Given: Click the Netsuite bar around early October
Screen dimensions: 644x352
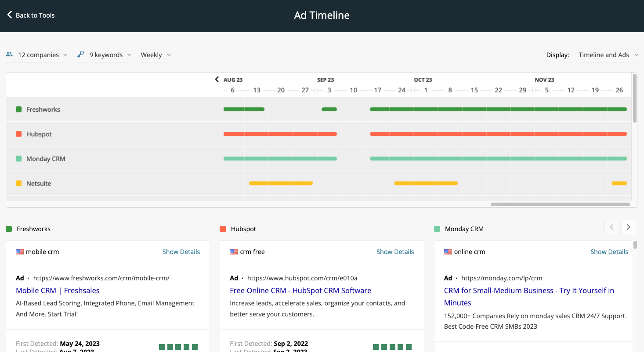Looking at the screenshot, I should pyautogui.click(x=426, y=183).
